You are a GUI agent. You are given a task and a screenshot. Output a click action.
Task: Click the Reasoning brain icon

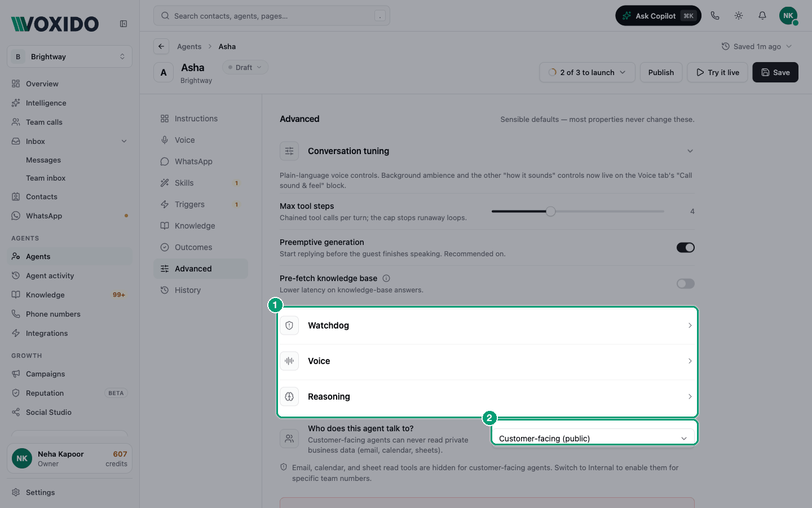click(289, 397)
